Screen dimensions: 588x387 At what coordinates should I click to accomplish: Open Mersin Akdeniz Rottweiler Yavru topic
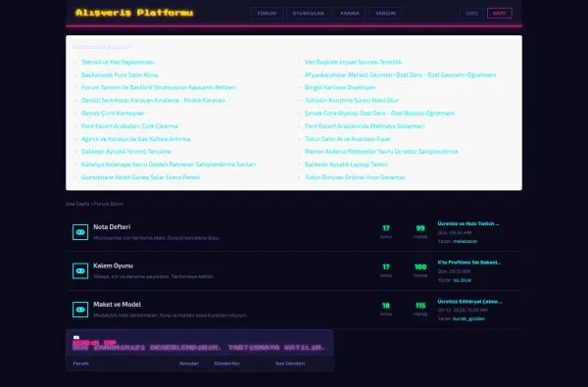point(381,152)
